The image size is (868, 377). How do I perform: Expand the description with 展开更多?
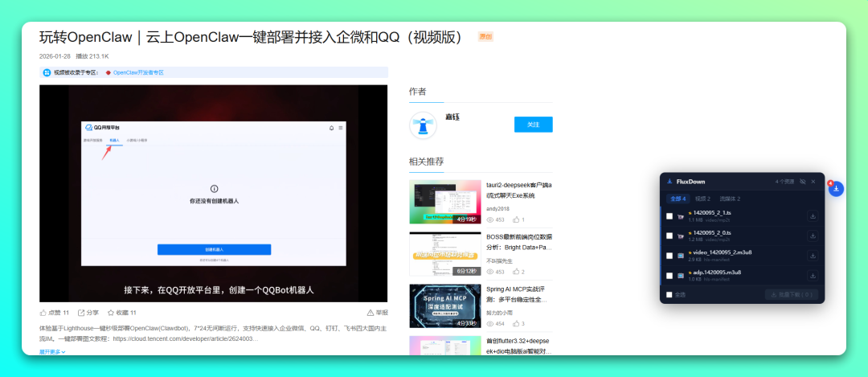point(52,352)
